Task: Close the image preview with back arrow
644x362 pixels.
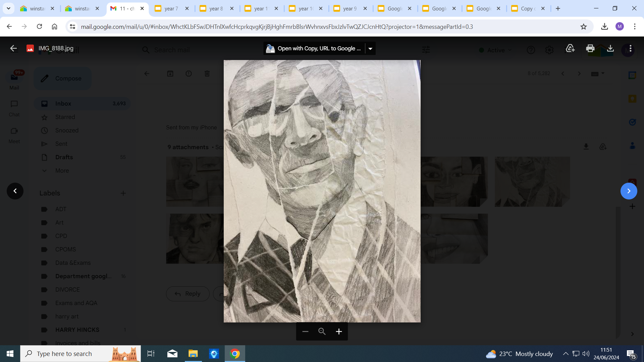Action: 13,48
